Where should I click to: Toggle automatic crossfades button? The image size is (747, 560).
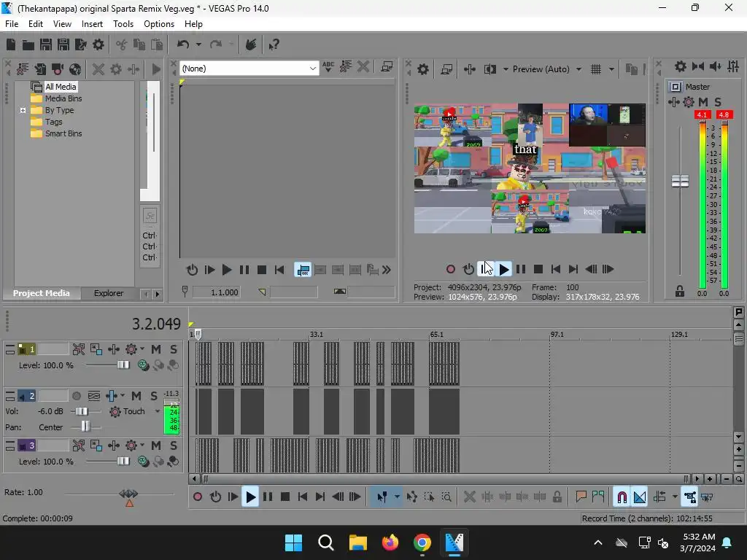[x=640, y=497]
